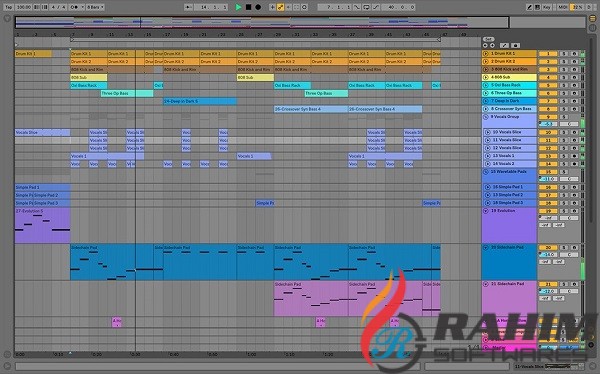Click the Tap tempo button

point(8,7)
